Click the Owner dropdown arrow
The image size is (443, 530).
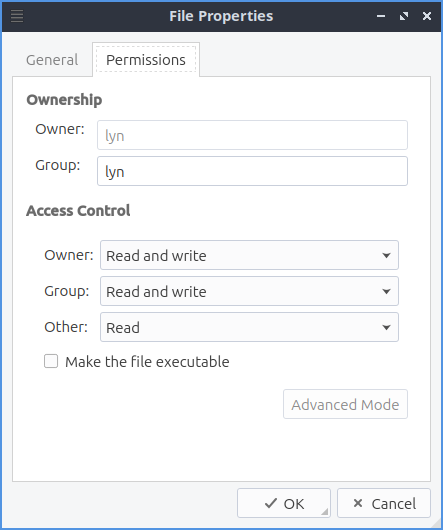click(x=386, y=256)
